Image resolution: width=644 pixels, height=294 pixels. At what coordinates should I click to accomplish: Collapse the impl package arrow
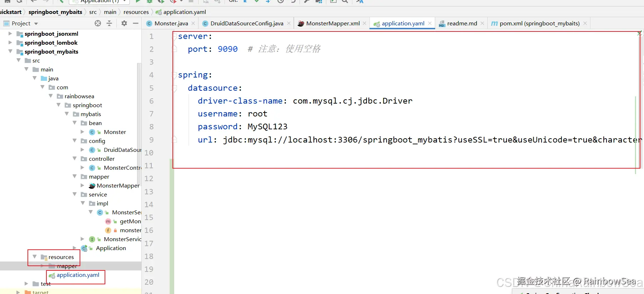pyautogui.click(x=83, y=203)
